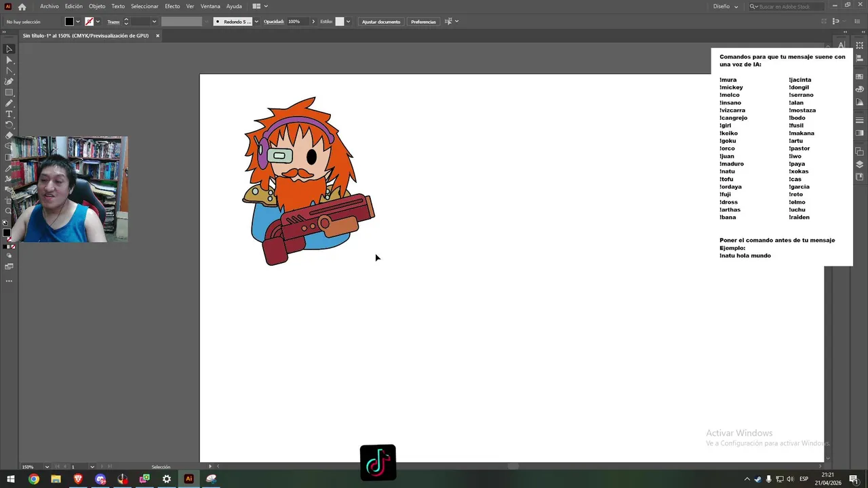Screen dimensions: 868x488
Task: Open the Swatches panel icon
Action: [x=859, y=77]
